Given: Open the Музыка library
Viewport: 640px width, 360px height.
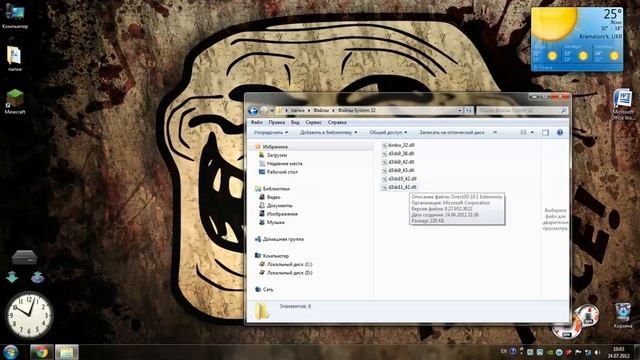Looking at the screenshot, I should pos(275,222).
